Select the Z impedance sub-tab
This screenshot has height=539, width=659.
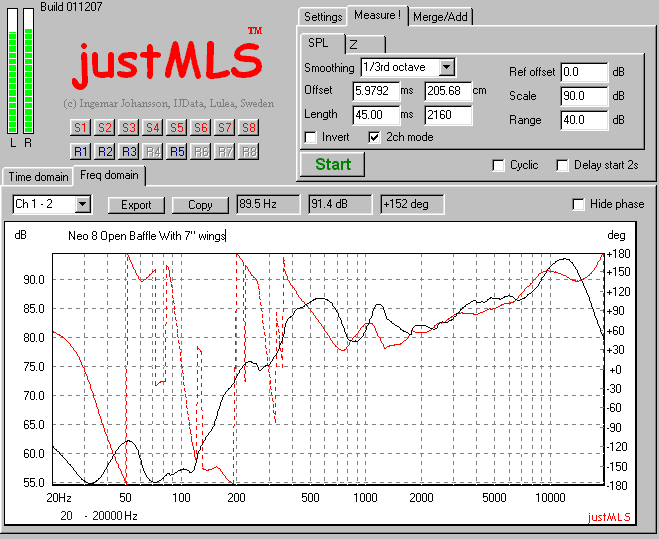[365, 45]
